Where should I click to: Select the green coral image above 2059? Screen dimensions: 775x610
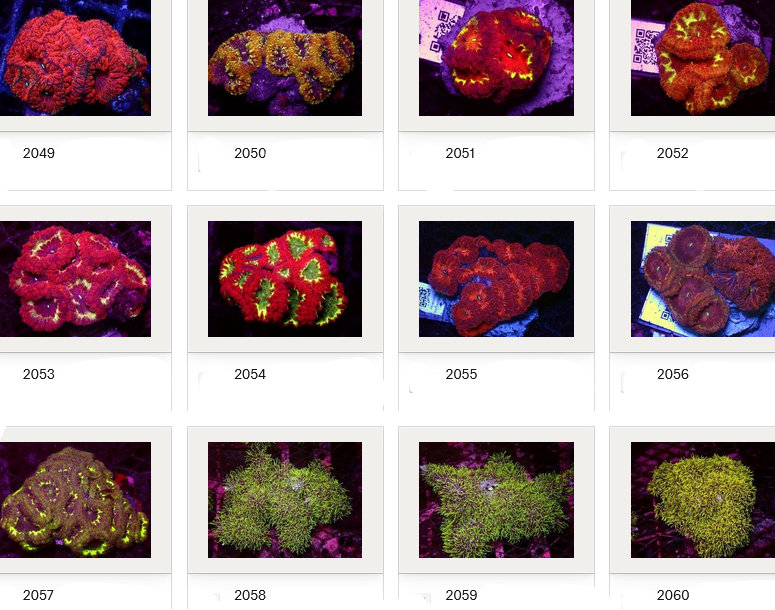tap(496, 500)
